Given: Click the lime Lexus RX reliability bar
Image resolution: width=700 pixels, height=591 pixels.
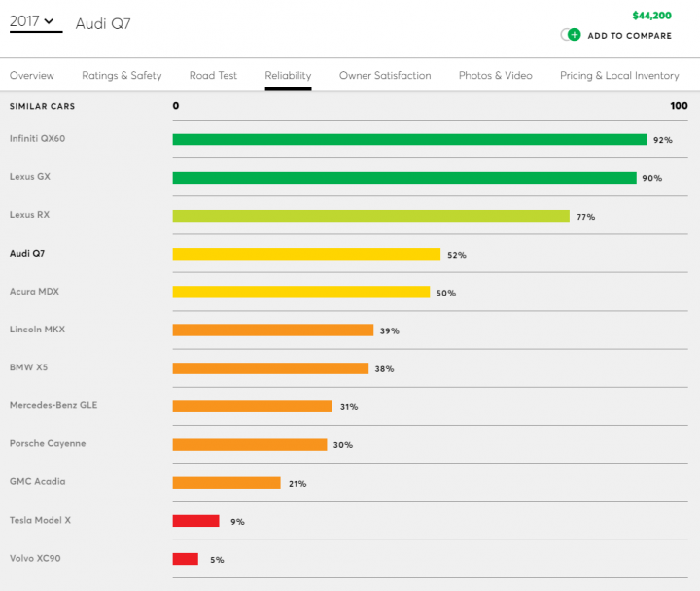Looking at the screenshot, I should pyautogui.click(x=371, y=216).
